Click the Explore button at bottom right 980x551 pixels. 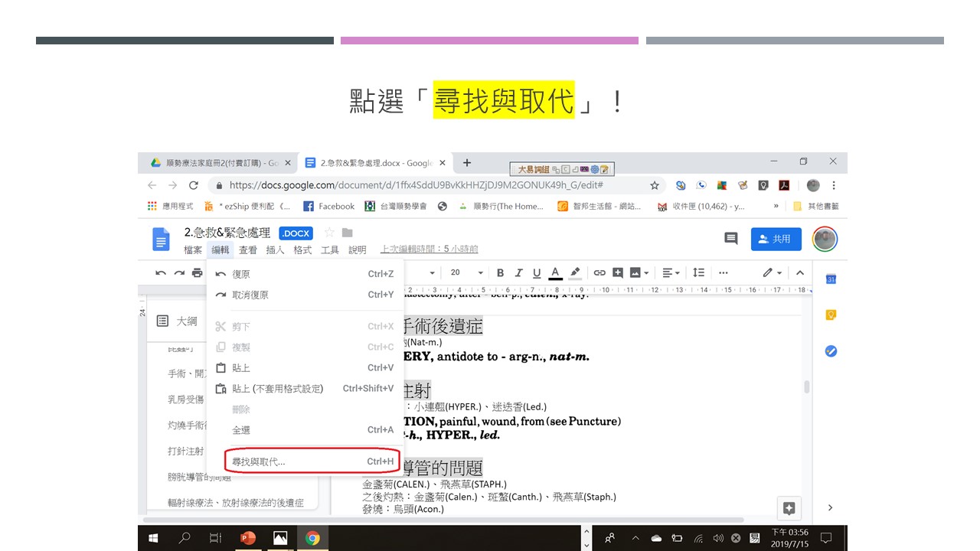pos(789,507)
